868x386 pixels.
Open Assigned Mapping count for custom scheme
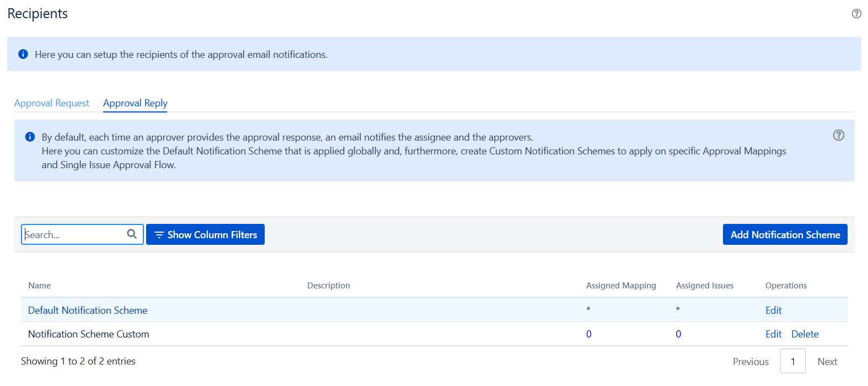coord(589,334)
